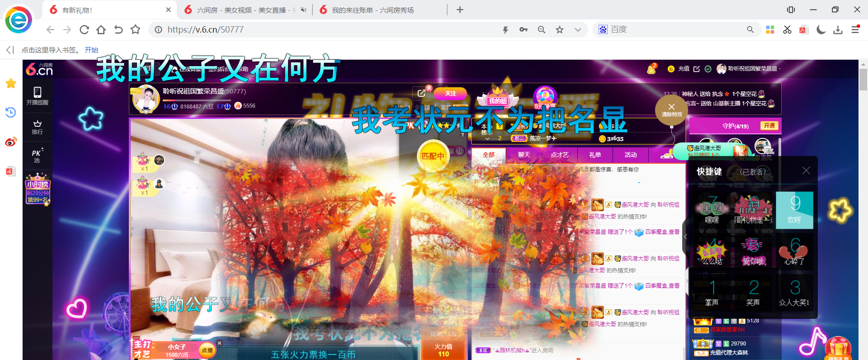Close the 快捷键 shortcuts panel
This screenshot has height=360, width=868.
806,171
